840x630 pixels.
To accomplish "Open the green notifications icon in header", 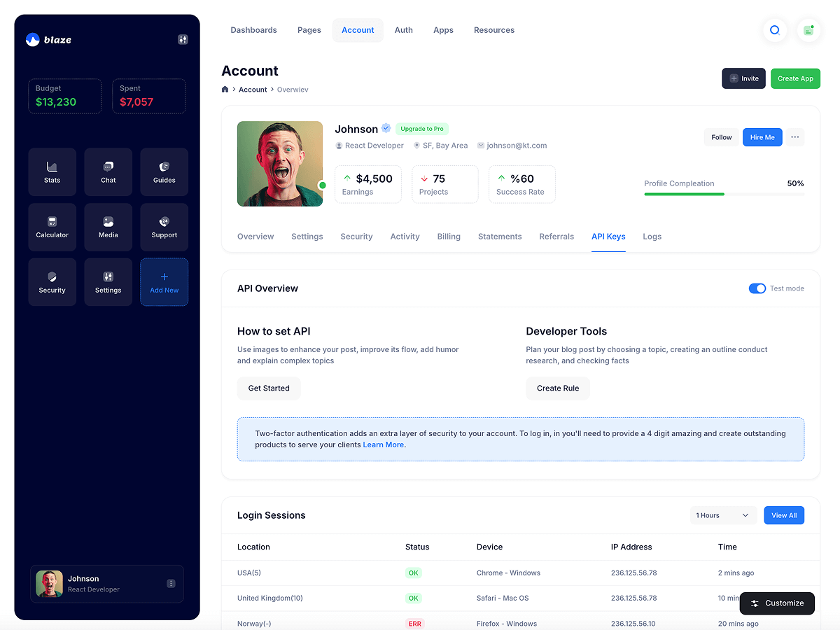I will 808,30.
